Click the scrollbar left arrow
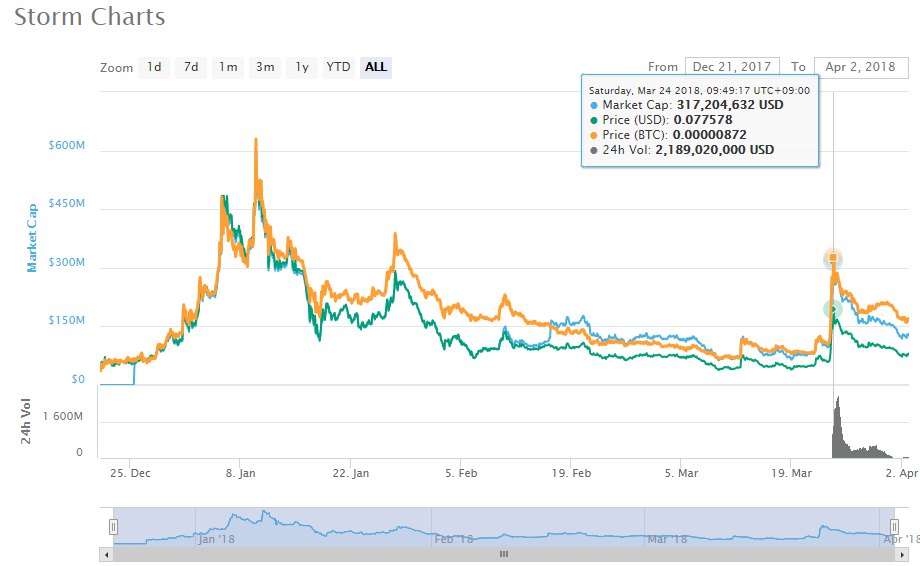This screenshot has height=566, width=920. click(x=106, y=554)
